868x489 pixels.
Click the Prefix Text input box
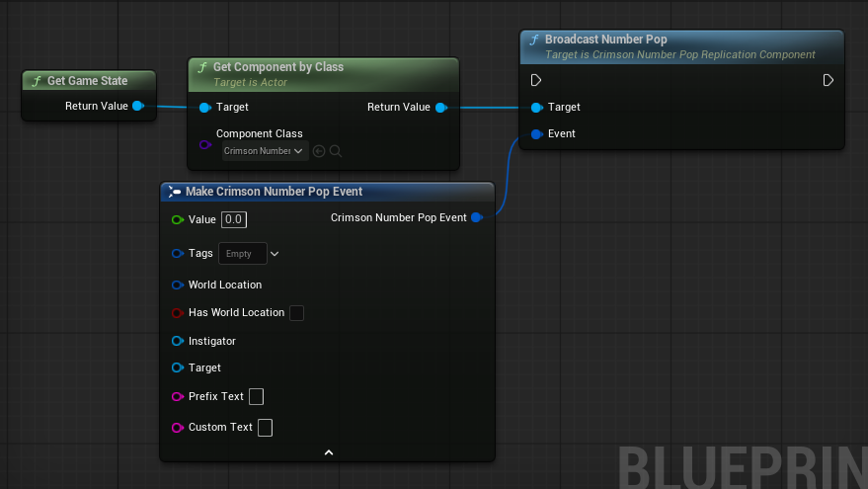256,396
